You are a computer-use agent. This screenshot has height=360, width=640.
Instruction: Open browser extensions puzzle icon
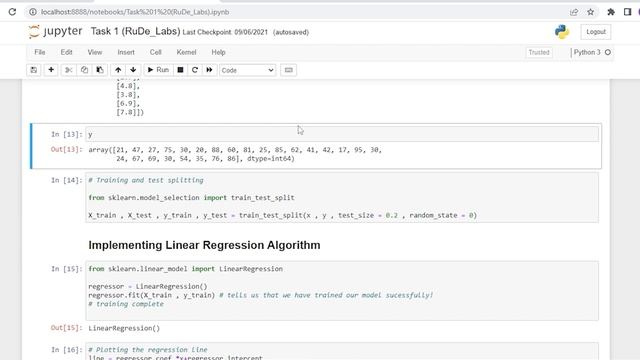(611, 12)
